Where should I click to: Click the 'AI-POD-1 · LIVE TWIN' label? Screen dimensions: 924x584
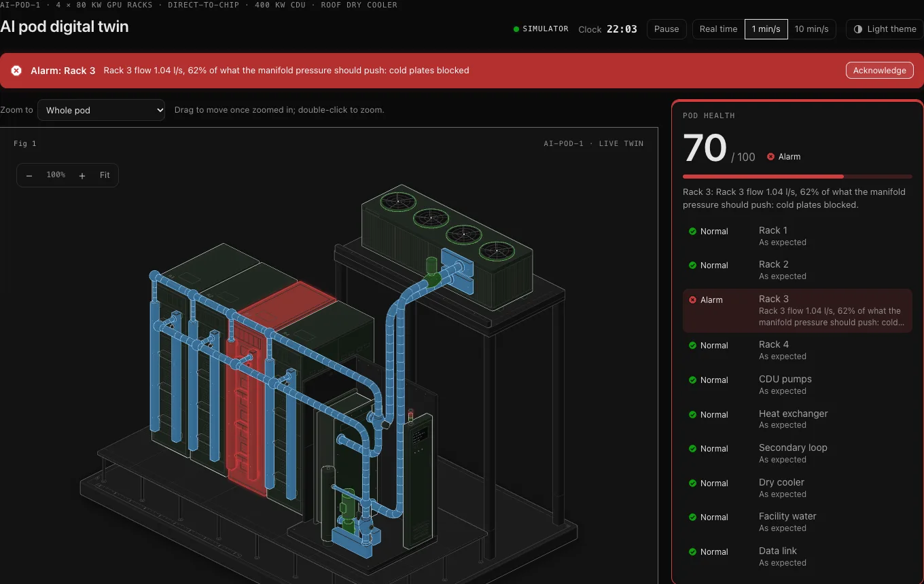[593, 143]
